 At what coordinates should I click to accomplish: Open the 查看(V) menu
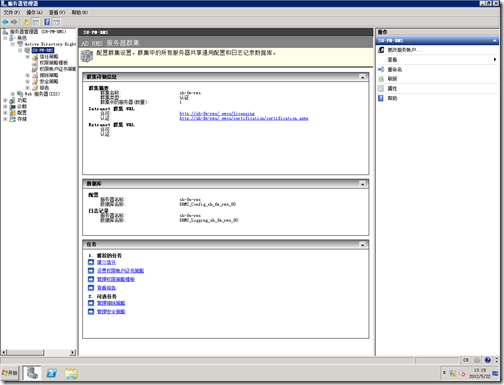coord(57,12)
